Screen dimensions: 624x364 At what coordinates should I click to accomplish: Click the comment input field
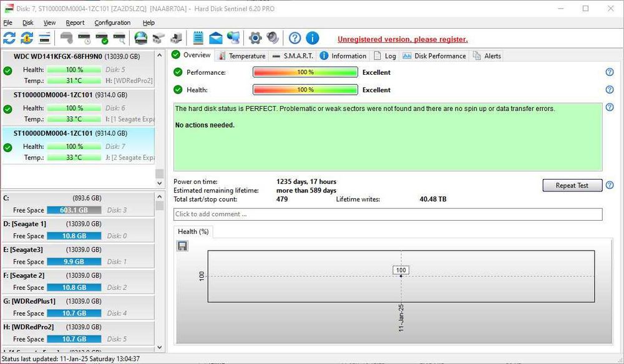click(388, 214)
